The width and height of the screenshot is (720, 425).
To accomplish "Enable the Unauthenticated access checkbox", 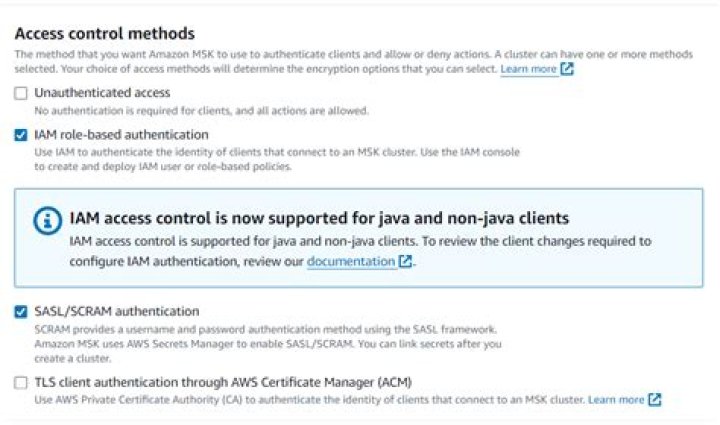I will tap(21, 93).
